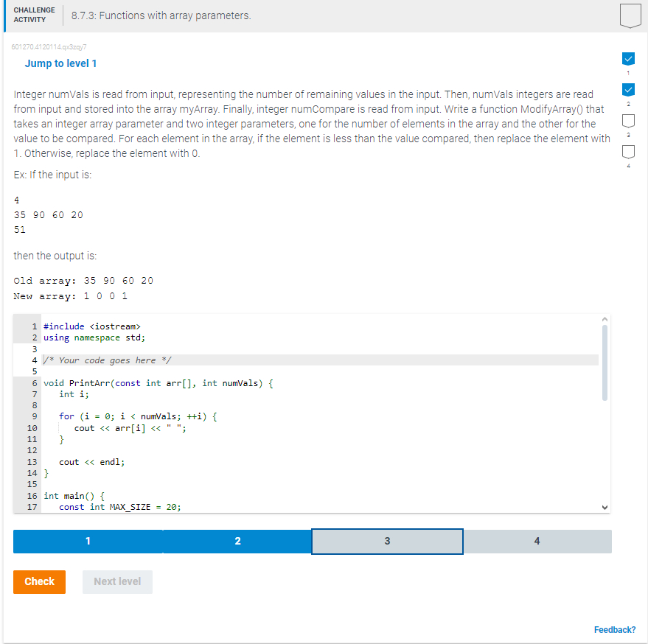Click the 'const int MAX_SIZE = 20;' line
Screen dimensions: 648x644
(x=120, y=507)
